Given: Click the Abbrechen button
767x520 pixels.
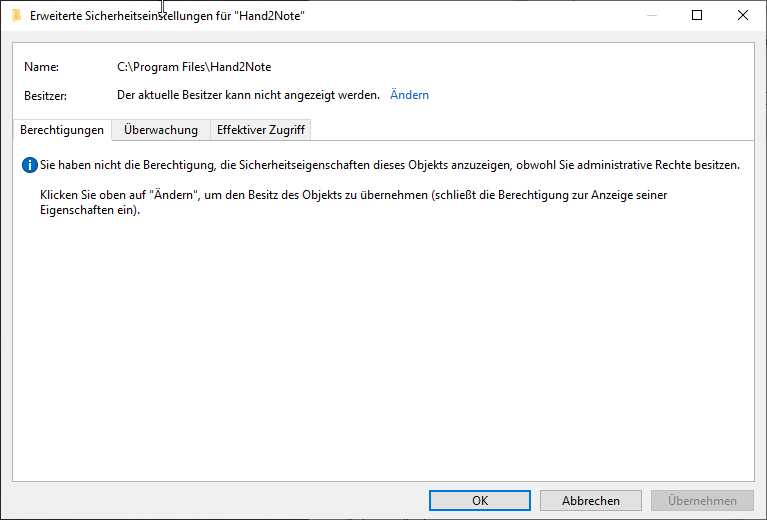Looking at the screenshot, I should coord(590,500).
